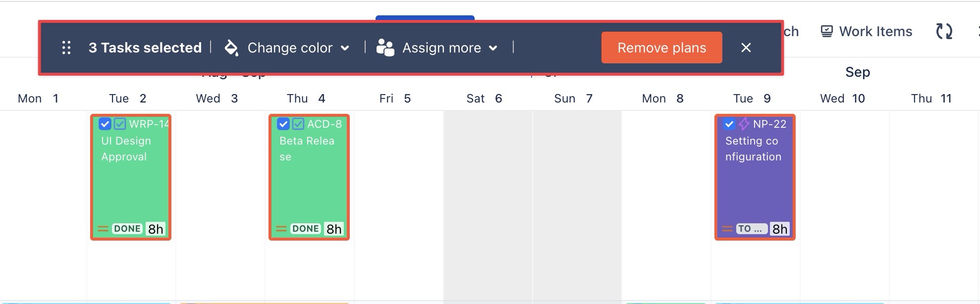Click the lightning bolt icon on NP-22
980x304 pixels.
coord(744,124)
